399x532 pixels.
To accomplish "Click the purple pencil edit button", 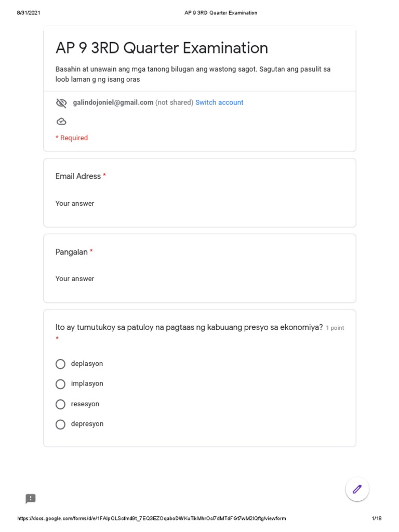I will [x=357, y=489].
